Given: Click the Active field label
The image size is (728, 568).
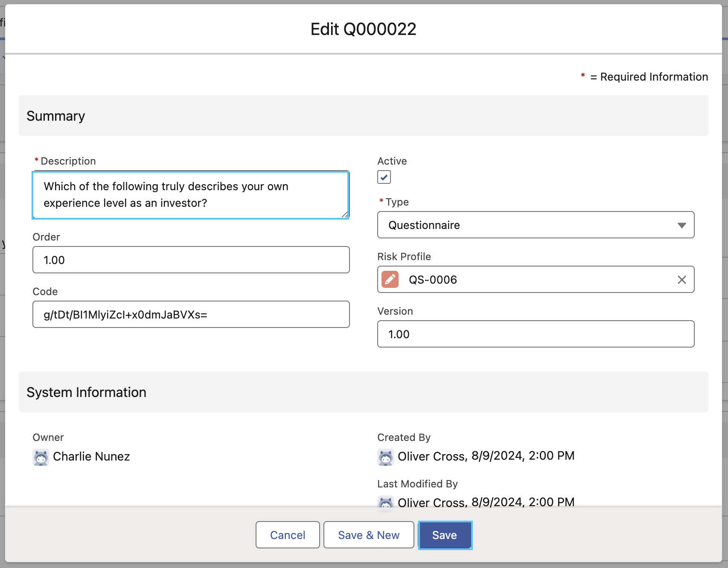Looking at the screenshot, I should pyautogui.click(x=392, y=161).
